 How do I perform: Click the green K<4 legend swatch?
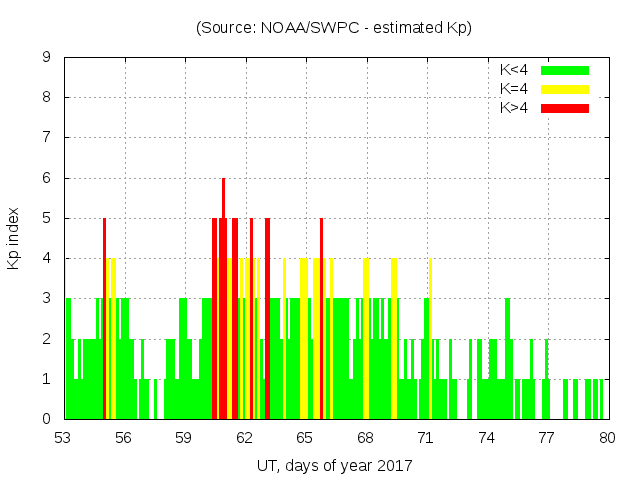pyautogui.click(x=565, y=70)
